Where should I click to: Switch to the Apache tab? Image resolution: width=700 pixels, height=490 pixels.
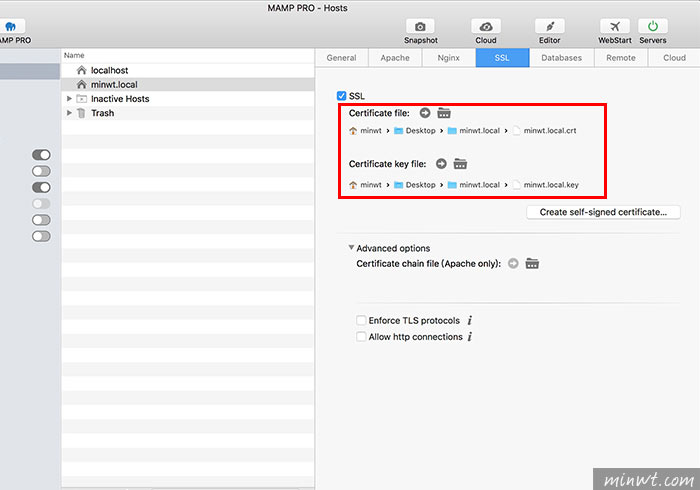[x=395, y=58]
